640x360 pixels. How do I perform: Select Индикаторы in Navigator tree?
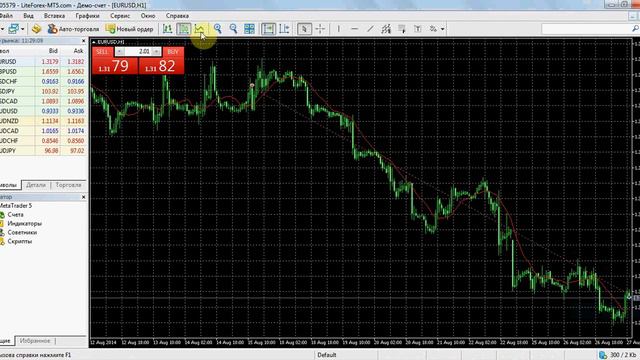click(24, 224)
